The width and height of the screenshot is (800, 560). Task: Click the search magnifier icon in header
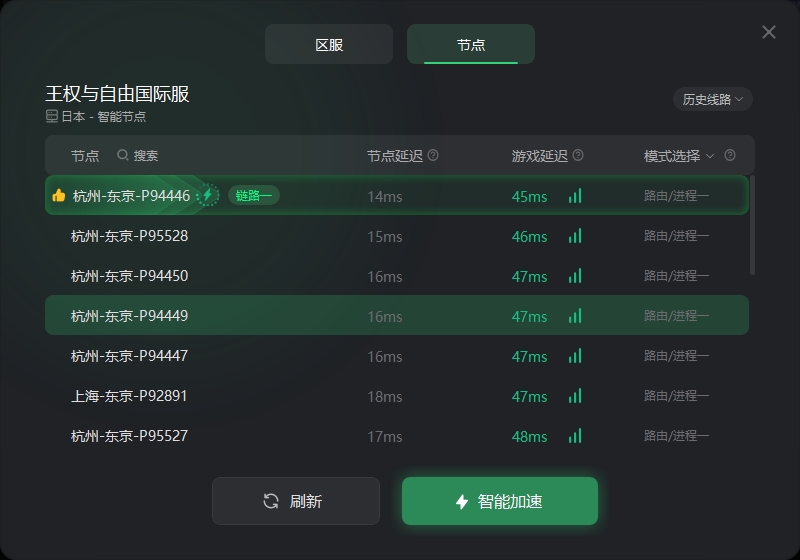[122, 155]
